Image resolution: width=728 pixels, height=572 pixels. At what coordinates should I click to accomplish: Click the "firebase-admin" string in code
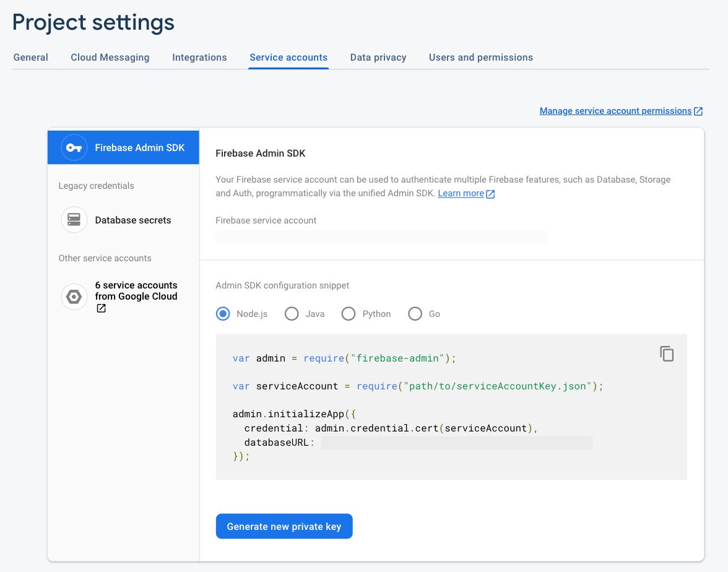click(397, 358)
